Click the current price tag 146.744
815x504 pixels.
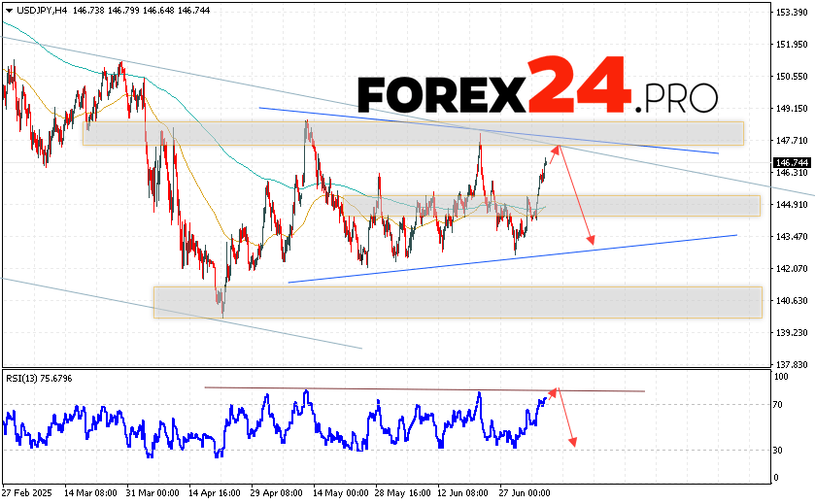pos(791,162)
